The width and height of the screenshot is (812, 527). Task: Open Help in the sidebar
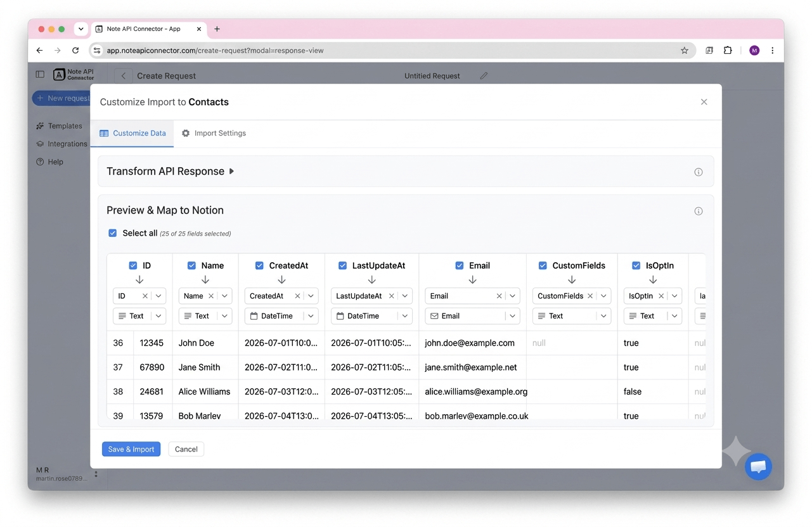click(x=50, y=162)
